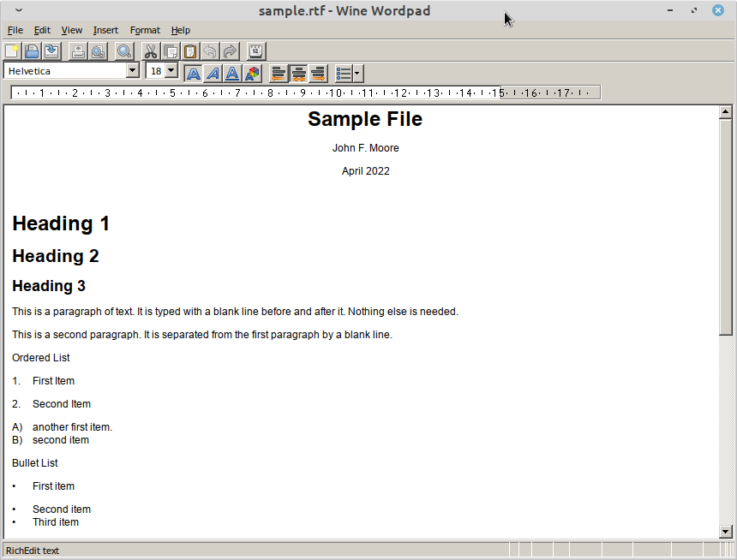Insert date and time via calendar icon

(x=255, y=51)
